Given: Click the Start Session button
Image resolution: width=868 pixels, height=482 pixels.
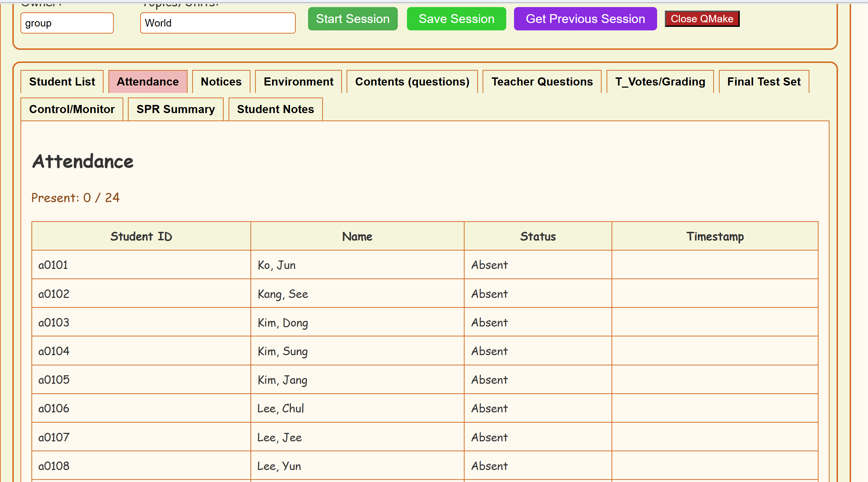Looking at the screenshot, I should coord(353,19).
